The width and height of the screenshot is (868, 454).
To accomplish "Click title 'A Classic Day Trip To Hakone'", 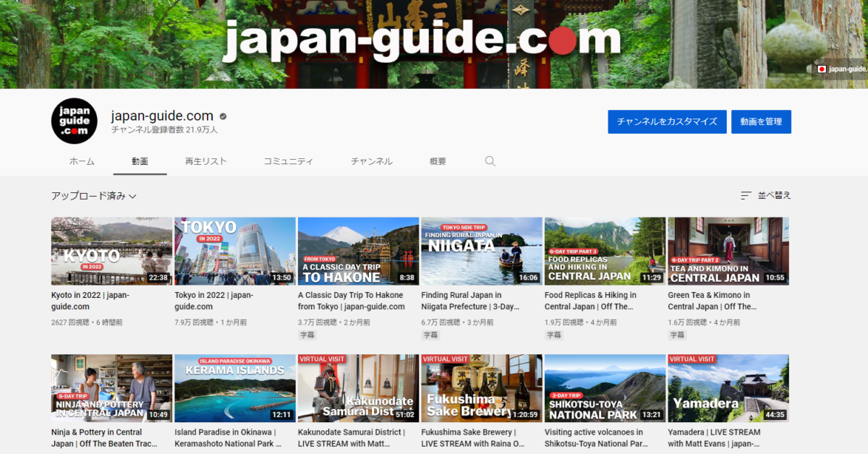I will click(352, 301).
